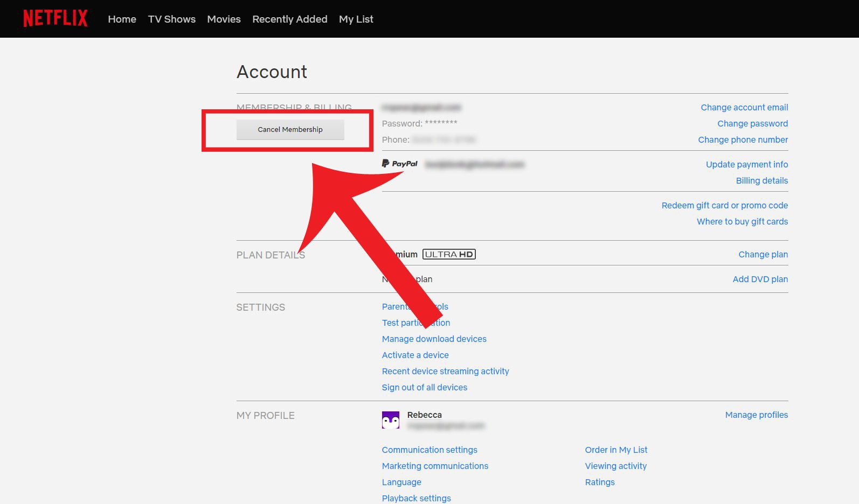
Task: Click Redeem gift card or promo code
Action: click(725, 206)
